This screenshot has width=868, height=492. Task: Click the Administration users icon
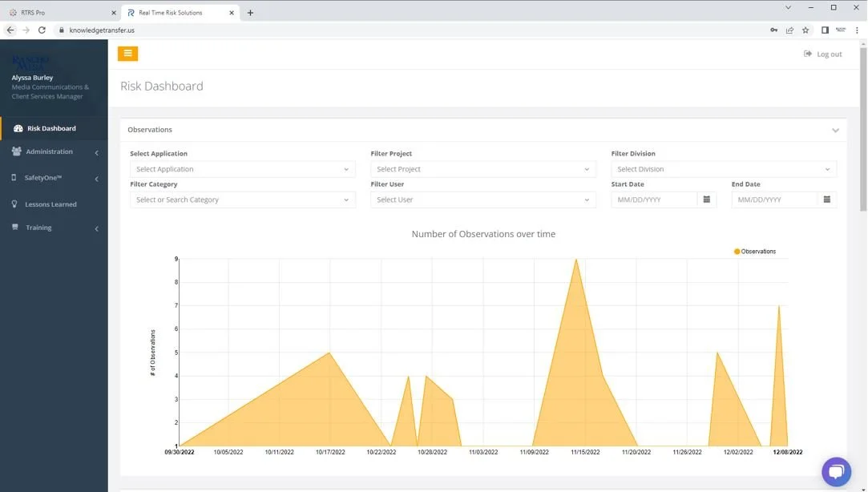click(17, 151)
